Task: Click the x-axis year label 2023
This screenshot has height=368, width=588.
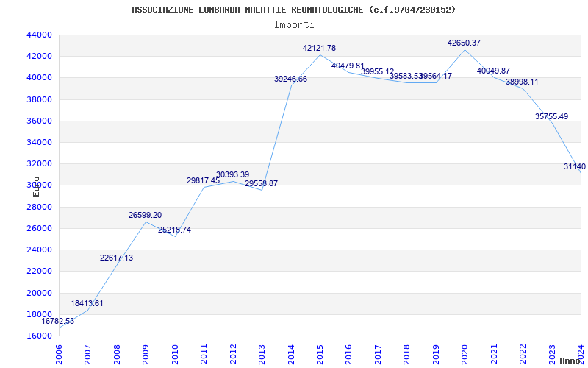Action: pos(552,355)
